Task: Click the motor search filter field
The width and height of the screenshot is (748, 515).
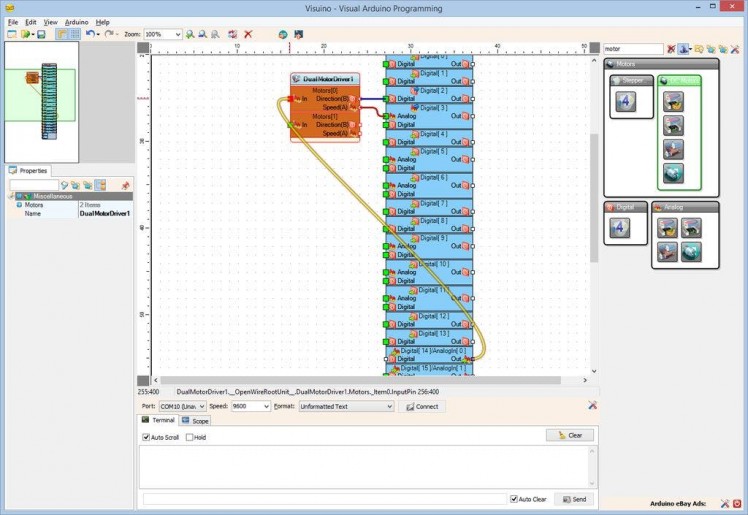Action: 632,48
